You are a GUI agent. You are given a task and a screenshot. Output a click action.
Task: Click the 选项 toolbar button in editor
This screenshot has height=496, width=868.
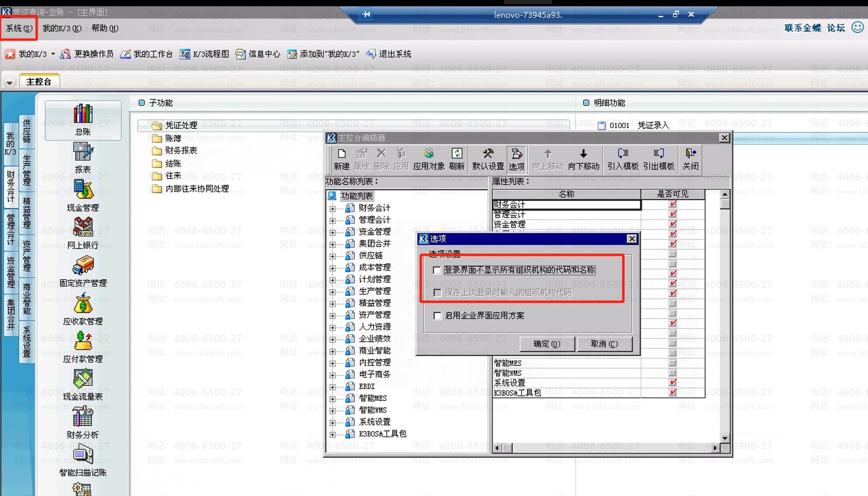click(x=516, y=159)
